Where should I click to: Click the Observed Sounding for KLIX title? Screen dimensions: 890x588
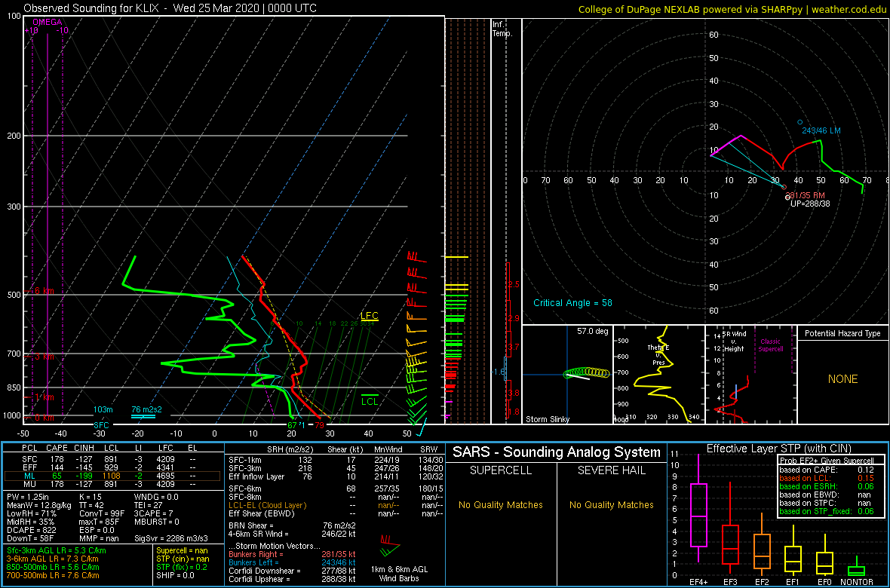170,8
